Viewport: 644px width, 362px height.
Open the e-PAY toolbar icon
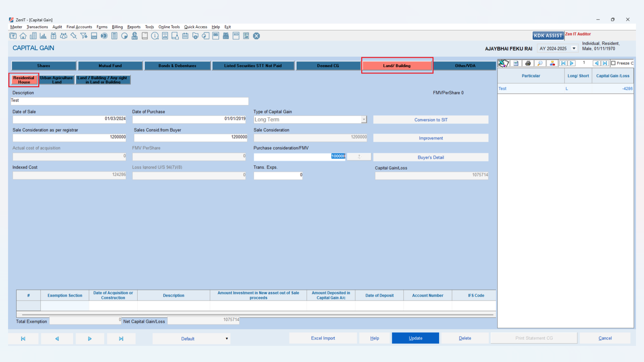pos(135,36)
